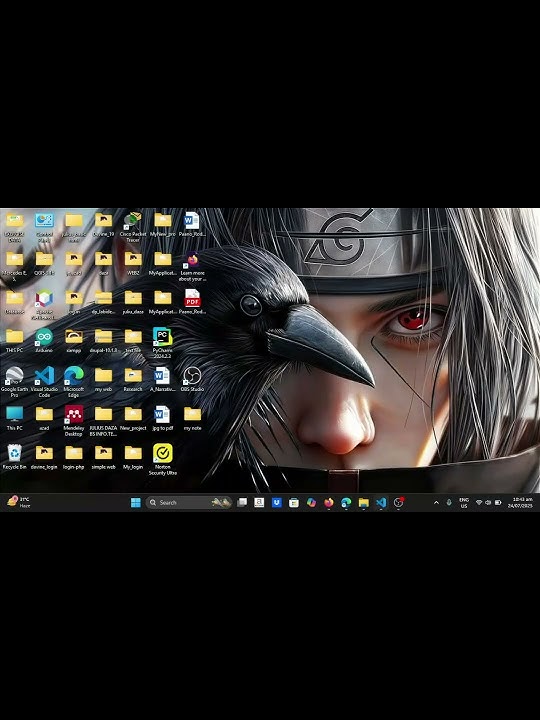Screen dimensions: 540x720
Task: Select the A_Narrativ Word document
Action: point(163,379)
